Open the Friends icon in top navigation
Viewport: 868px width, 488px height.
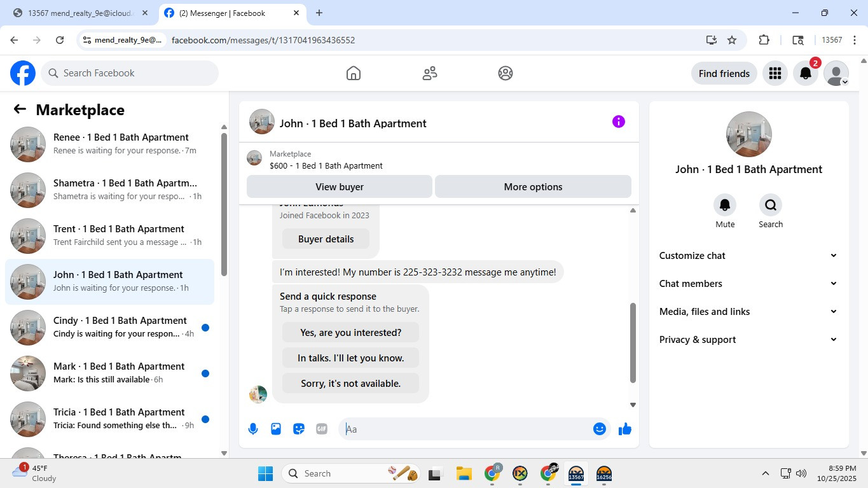[x=430, y=73]
